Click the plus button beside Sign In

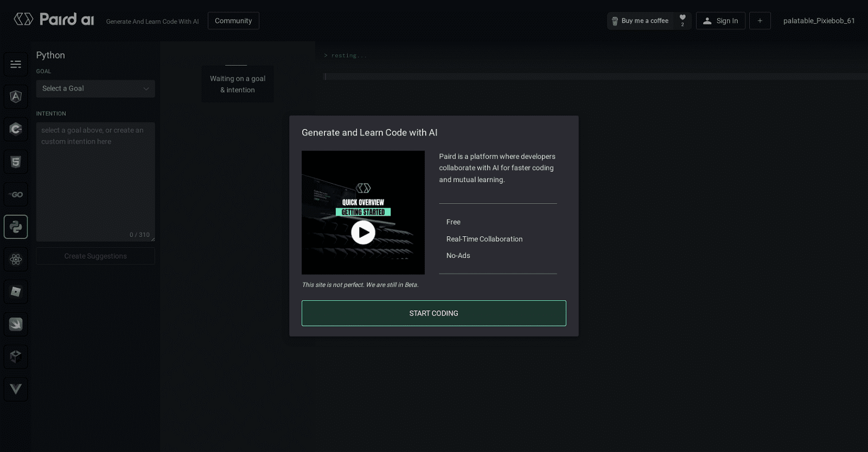coord(759,21)
